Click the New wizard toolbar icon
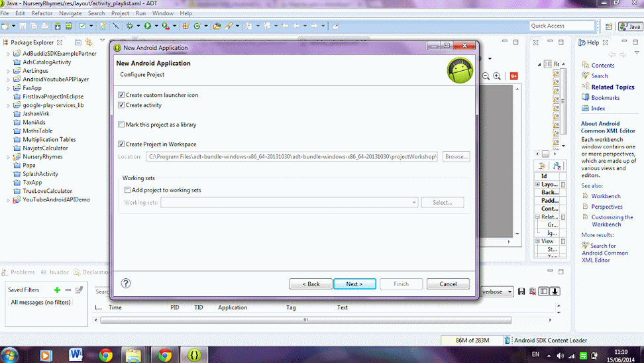Viewport: 644px width, 363px height. [5, 26]
